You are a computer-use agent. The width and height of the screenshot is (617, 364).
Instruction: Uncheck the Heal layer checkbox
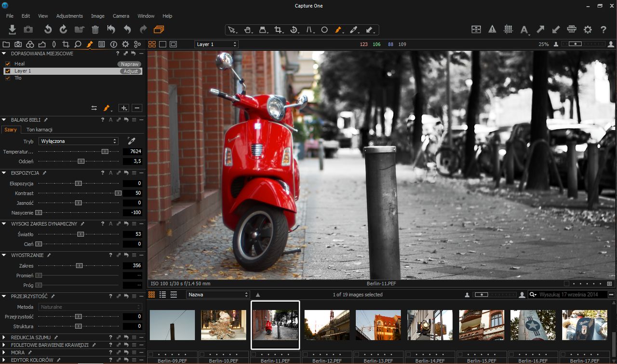7,63
